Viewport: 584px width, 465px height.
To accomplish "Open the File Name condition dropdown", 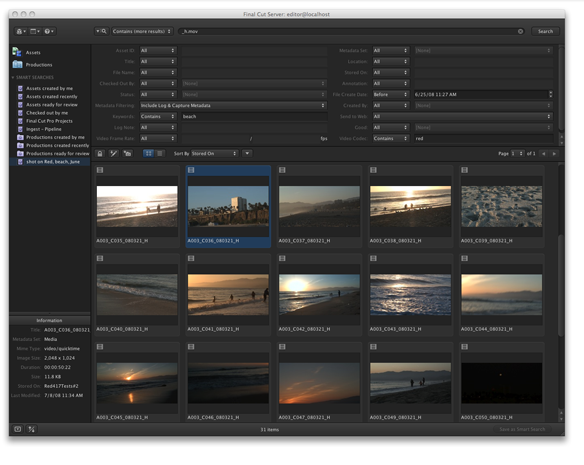I will 158,72.
